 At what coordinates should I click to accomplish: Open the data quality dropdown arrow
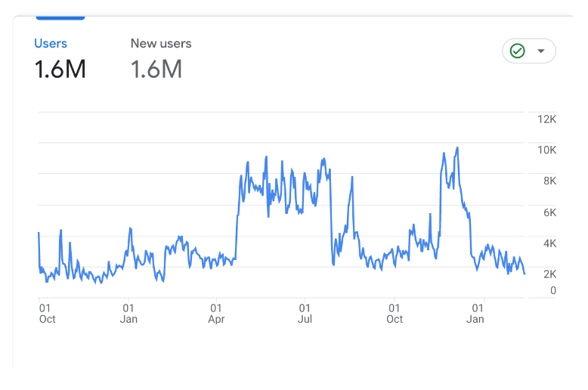click(540, 51)
